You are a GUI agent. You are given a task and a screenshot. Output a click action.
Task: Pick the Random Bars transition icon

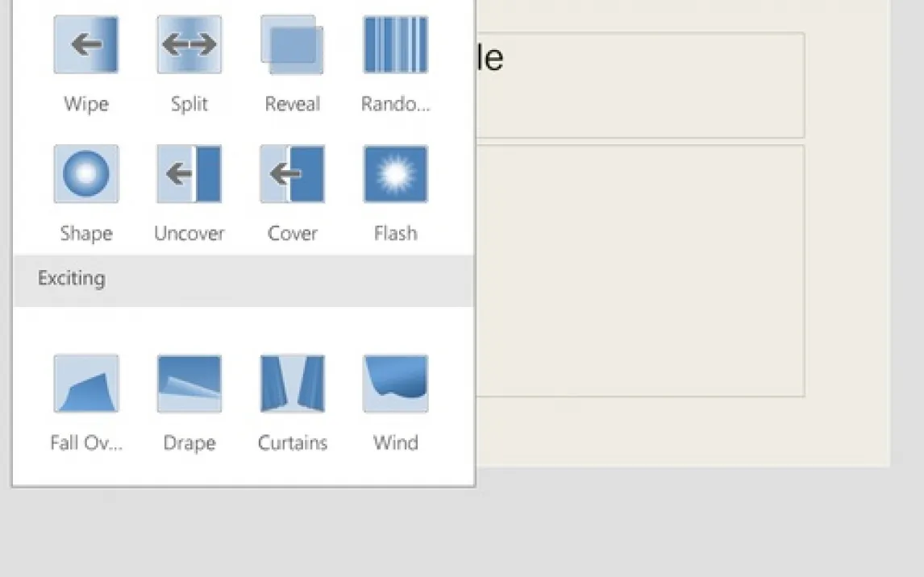coord(395,45)
